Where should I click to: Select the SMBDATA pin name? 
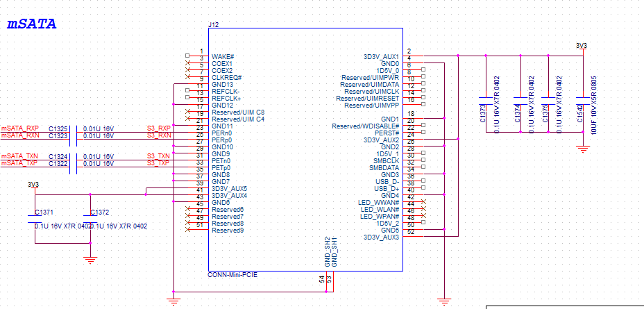(x=384, y=167)
